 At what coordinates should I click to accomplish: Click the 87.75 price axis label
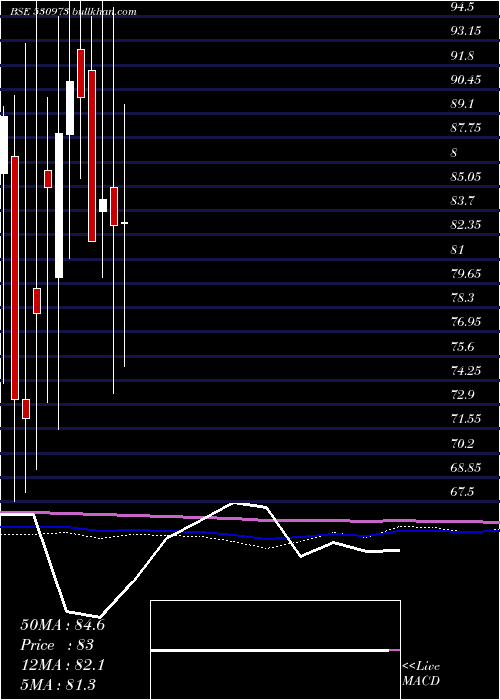(x=465, y=128)
